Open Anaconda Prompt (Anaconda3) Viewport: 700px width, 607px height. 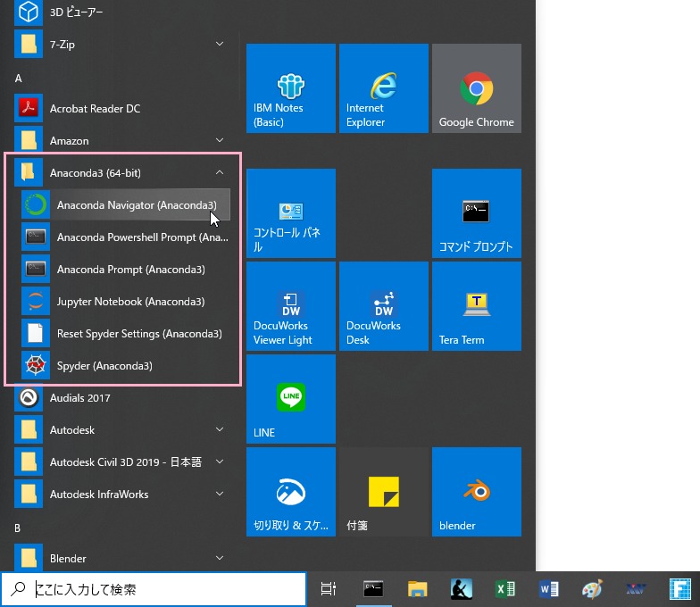tap(126, 270)
